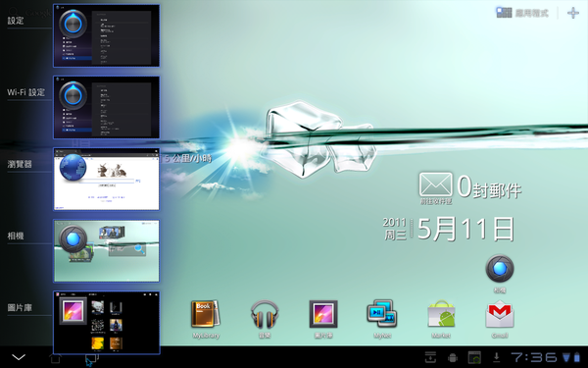The image size is (588, 368).
Task: Select the 圖片庫 label in recents
Action: tap(20, 307)
